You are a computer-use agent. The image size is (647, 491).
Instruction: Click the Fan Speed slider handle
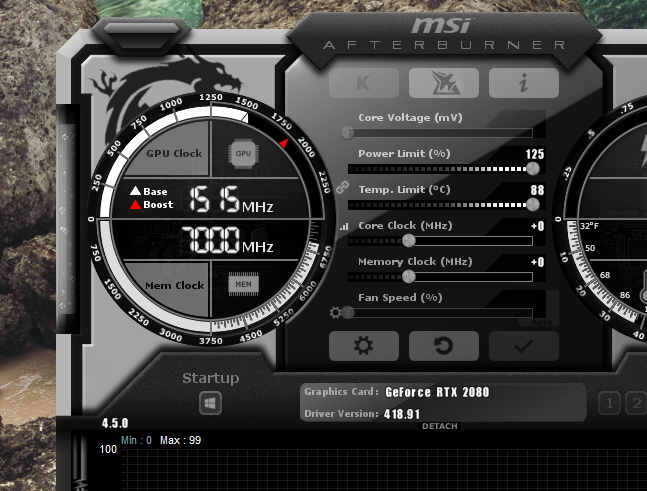point(348,313)
